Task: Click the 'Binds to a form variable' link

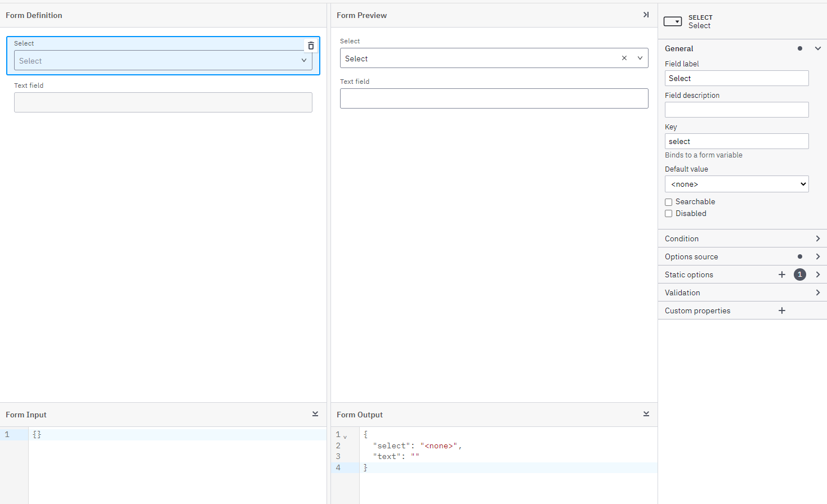Action: click(x=704, y=155)
